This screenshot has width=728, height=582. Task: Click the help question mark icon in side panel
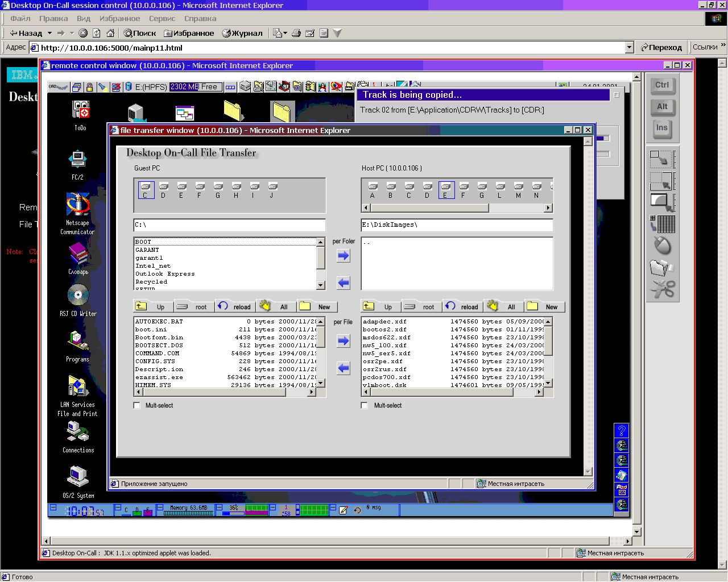coord(622,430)
